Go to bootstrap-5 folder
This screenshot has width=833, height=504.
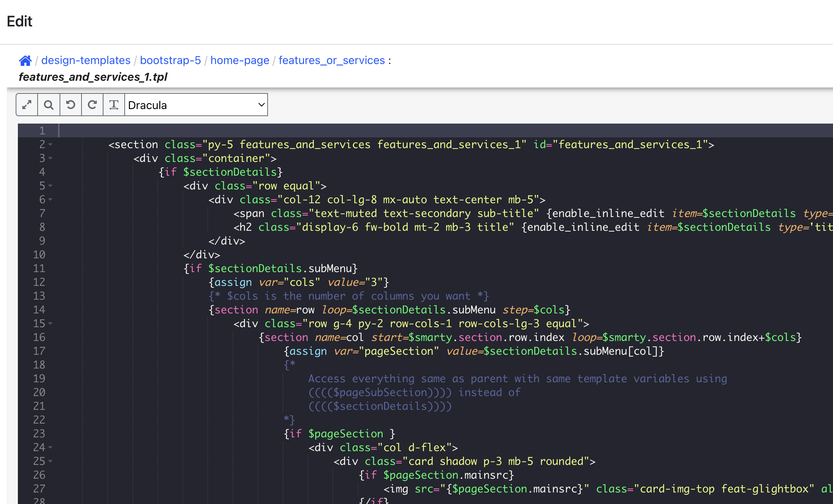tap(170, 60)
